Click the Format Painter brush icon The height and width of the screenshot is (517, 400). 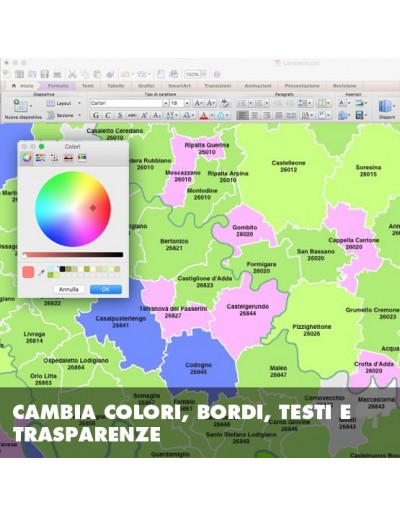click(x=110, y=74)
